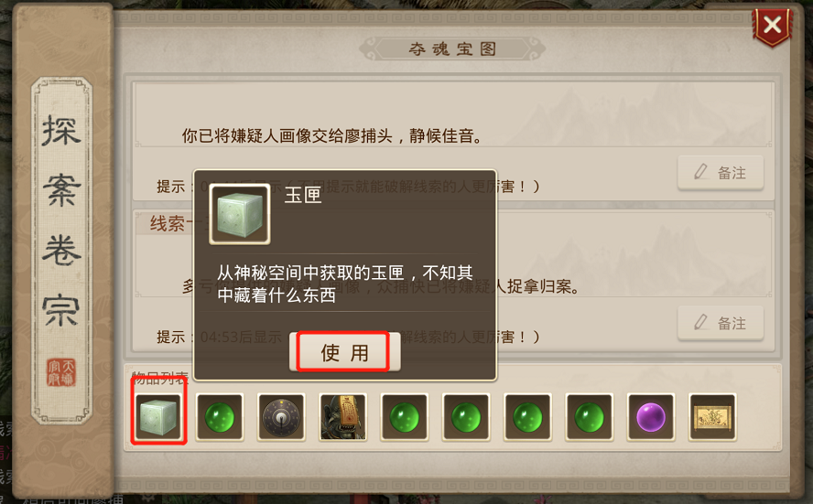Open 备注 for the first clue panel
This screenshot has height=504, width=813.
[x=721, y=173]
